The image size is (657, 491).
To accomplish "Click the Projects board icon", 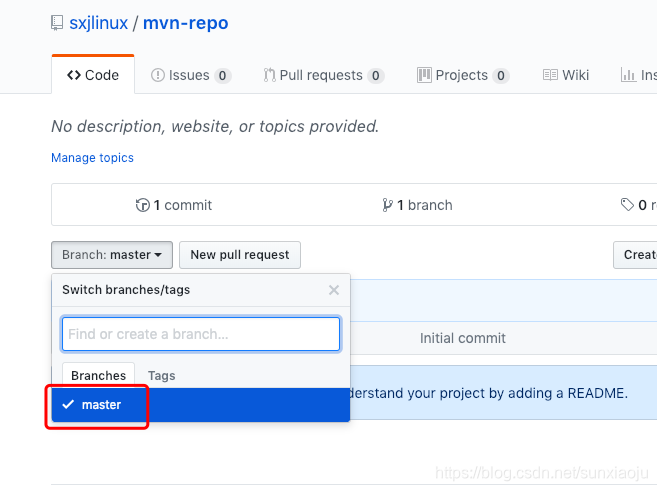I will tap(424, 75).
